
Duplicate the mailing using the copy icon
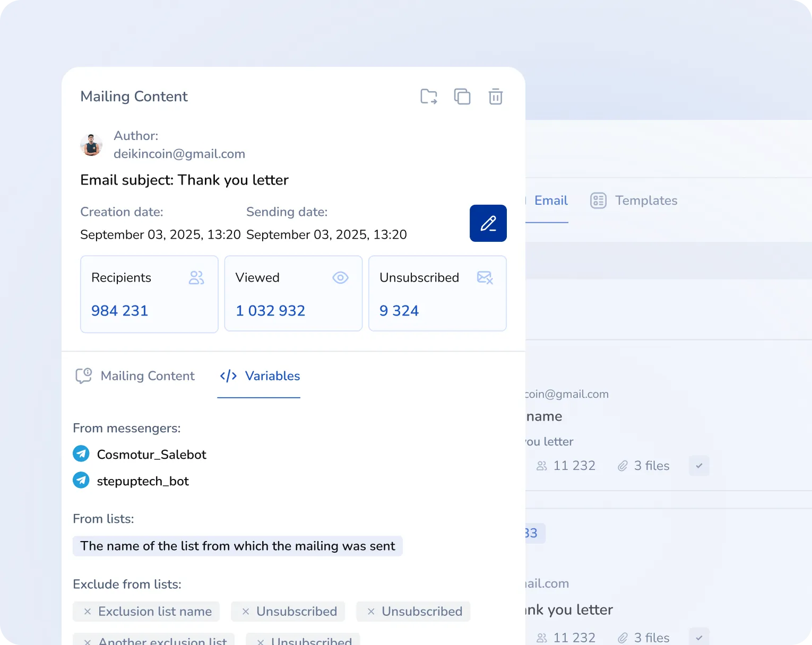coord(462,97)
